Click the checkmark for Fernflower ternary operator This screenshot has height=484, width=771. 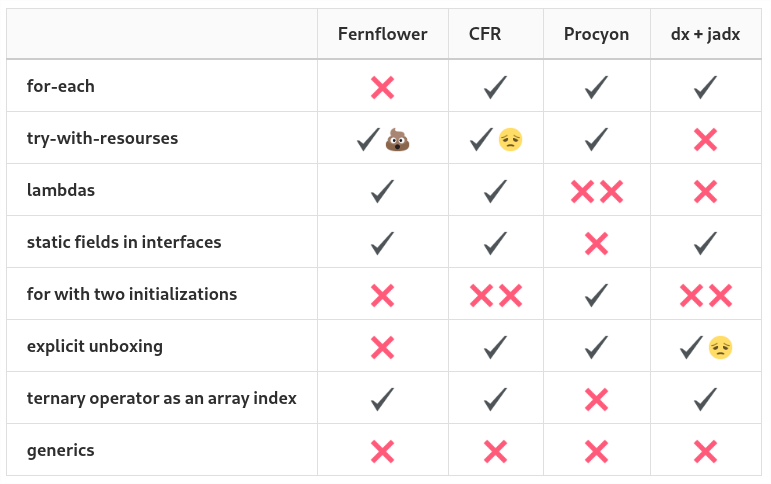pyautogui.click(x=383, y=399)
